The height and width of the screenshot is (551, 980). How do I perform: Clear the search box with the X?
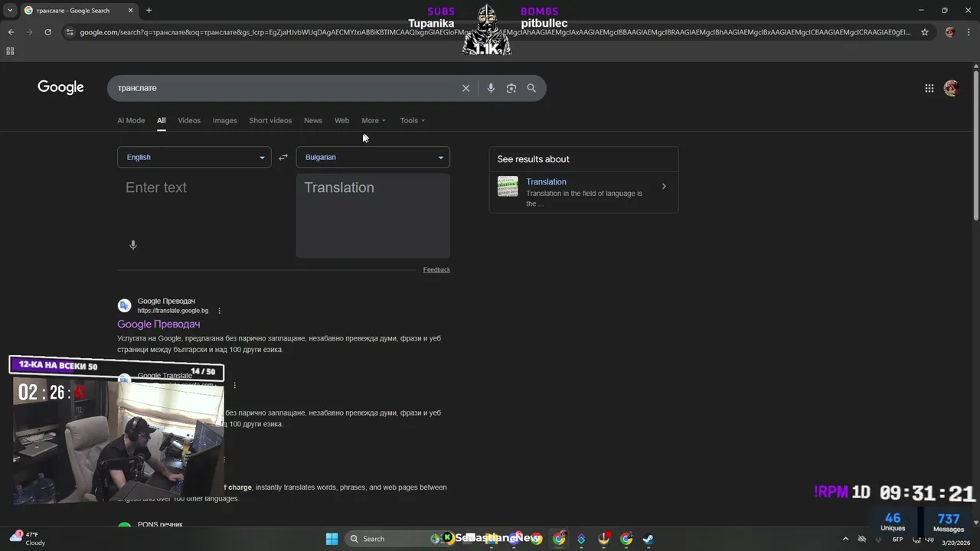coord(465,88)
